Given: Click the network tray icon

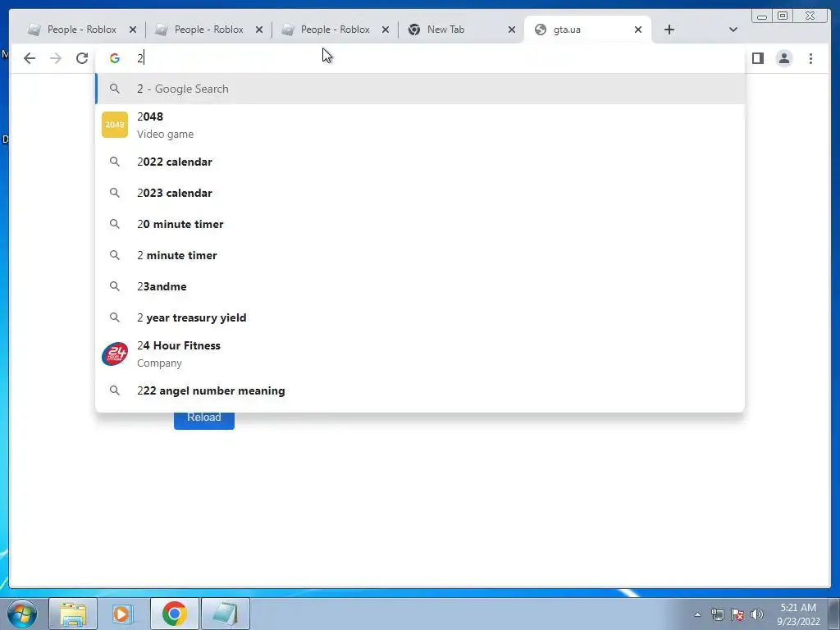Looking at the screenshot, I should pyautogui.click(x=717, y=614).
